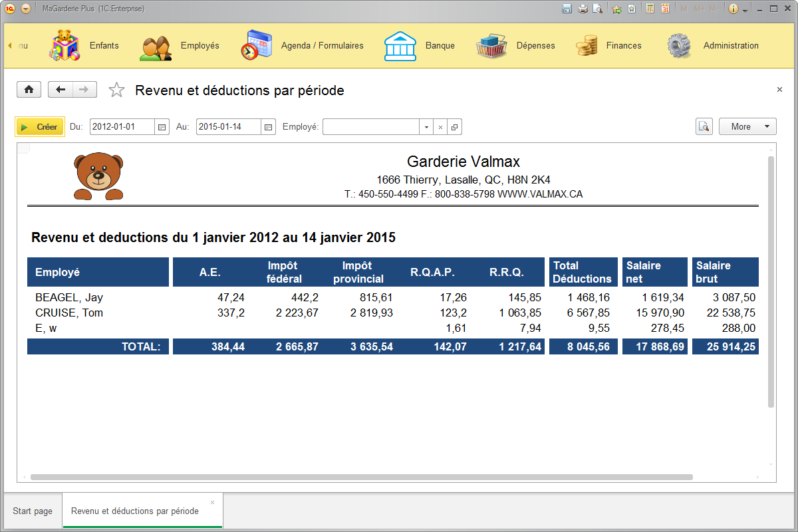The height and width of the screenshot is (532, 798).
Task: Open the Dépenses section
Action: pos(535,45)
